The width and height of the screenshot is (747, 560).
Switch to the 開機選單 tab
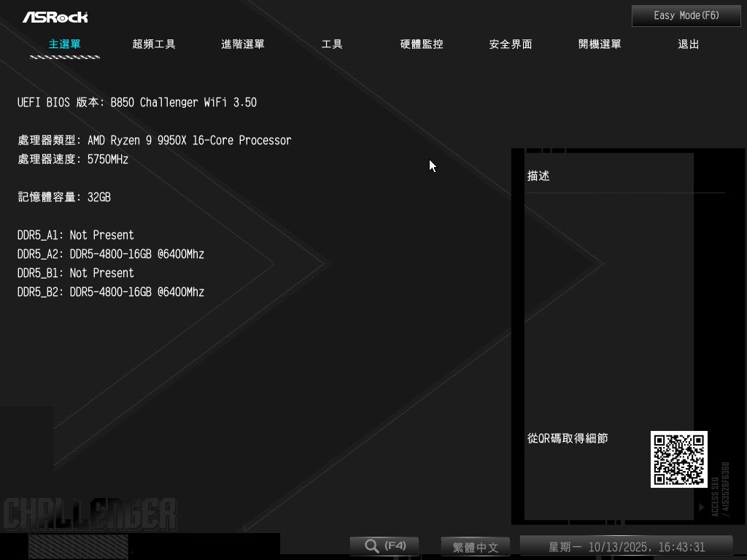click(x=600, y=44)
